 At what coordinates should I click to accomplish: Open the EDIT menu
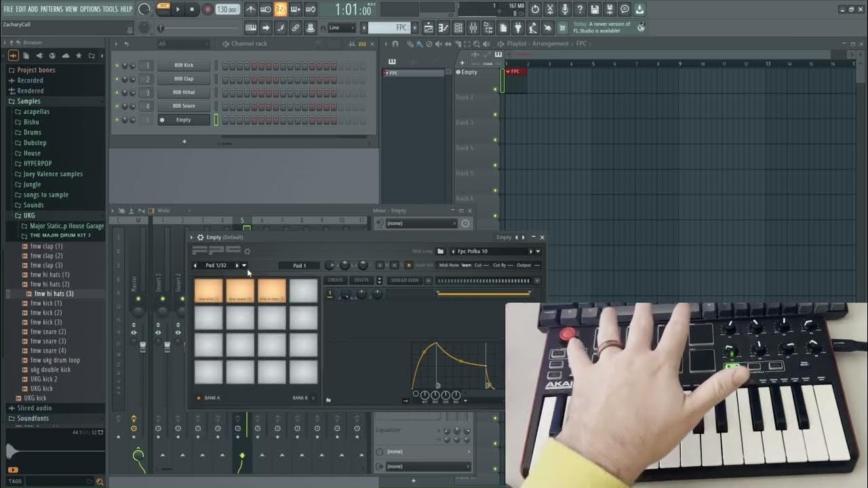point(21,9)
